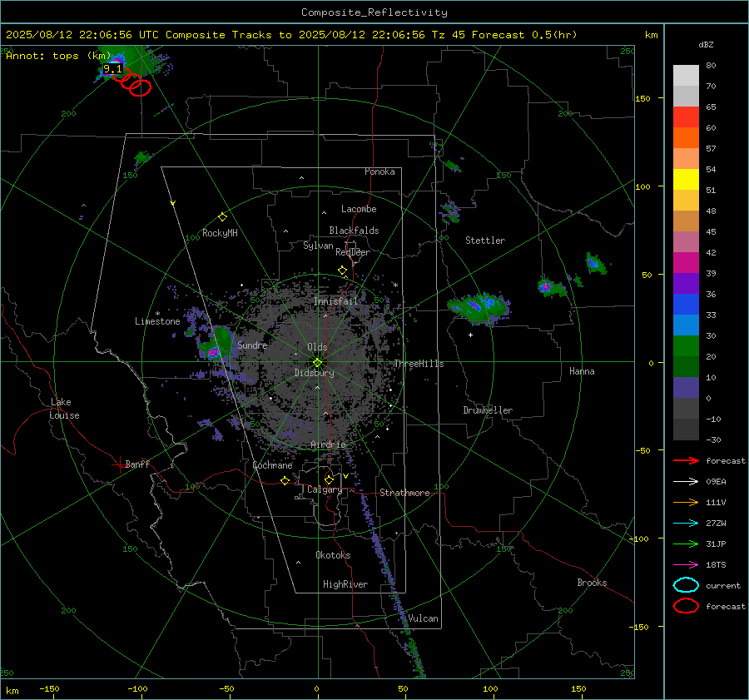Viewport: 749px width, 700px height.
Task: Click the Stettler city label
Action: pyautogui.click(x=485, y=241)
